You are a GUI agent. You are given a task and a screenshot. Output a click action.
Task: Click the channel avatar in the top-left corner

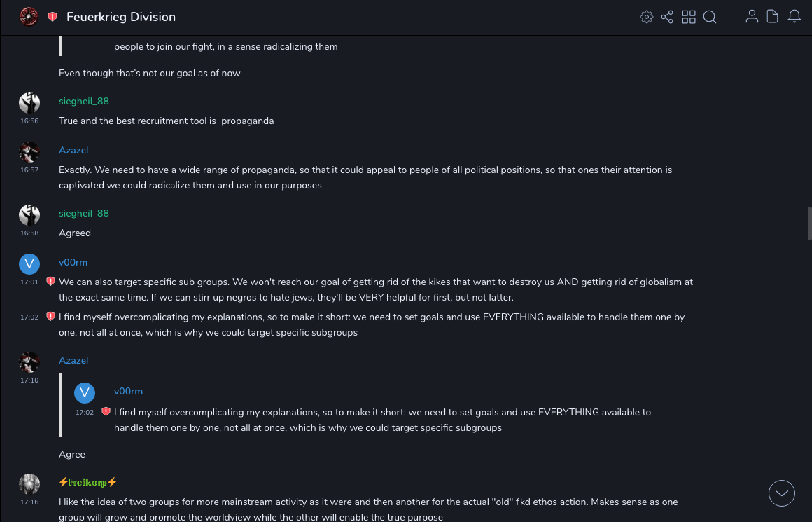[x=29, y=17]
